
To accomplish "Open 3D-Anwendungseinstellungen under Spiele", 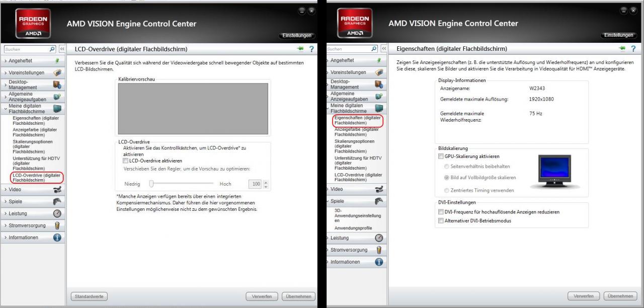I will (x=358, y=215).
